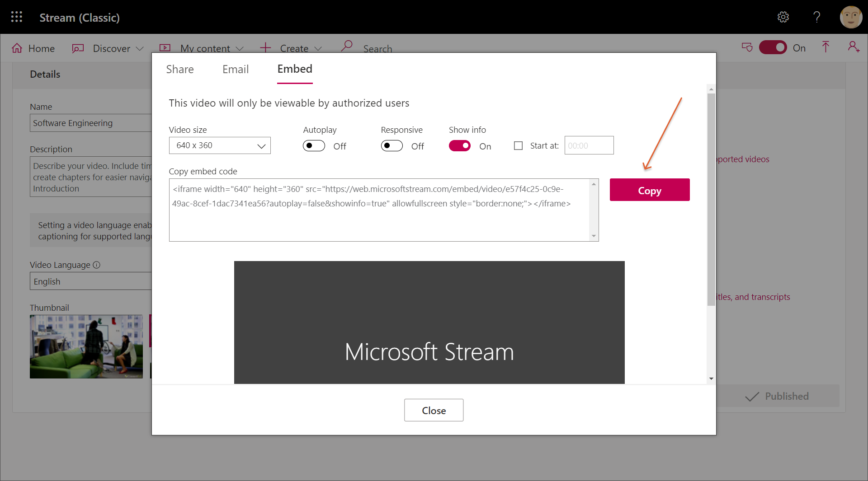Screen dimensions: 868x481
Task: Open the settings gear icon
Action: (783, 17)
